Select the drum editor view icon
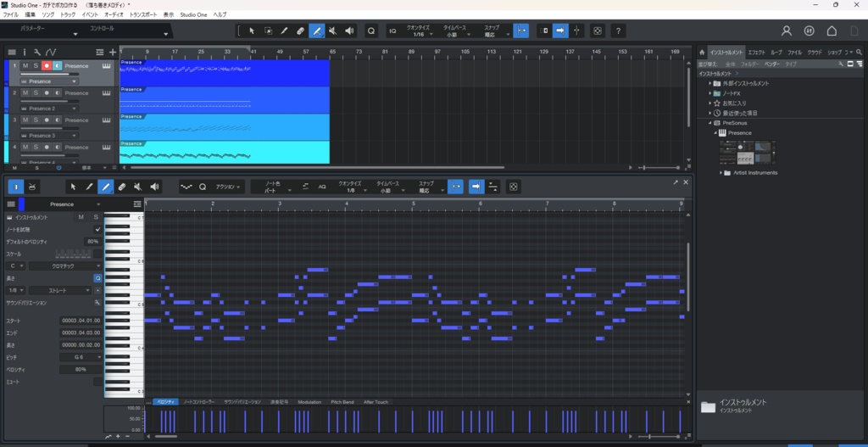This screenshot has height=447, width=868. pos(33,187)
